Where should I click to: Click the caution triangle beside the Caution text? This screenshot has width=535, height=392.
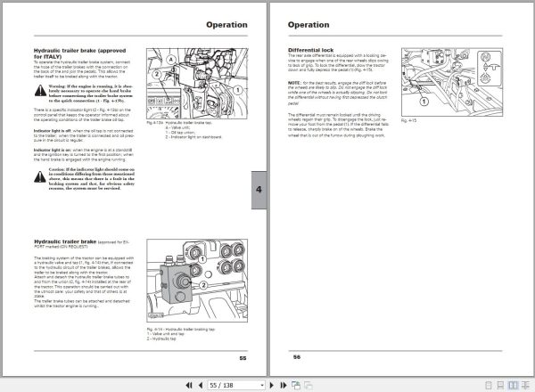click(40, 176)
